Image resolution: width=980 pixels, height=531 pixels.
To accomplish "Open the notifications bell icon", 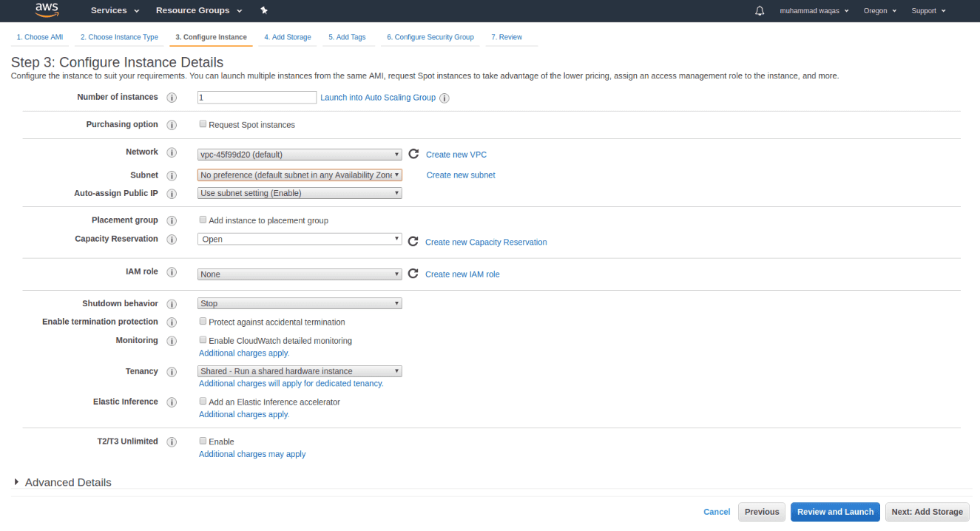I will pos(760,11).
